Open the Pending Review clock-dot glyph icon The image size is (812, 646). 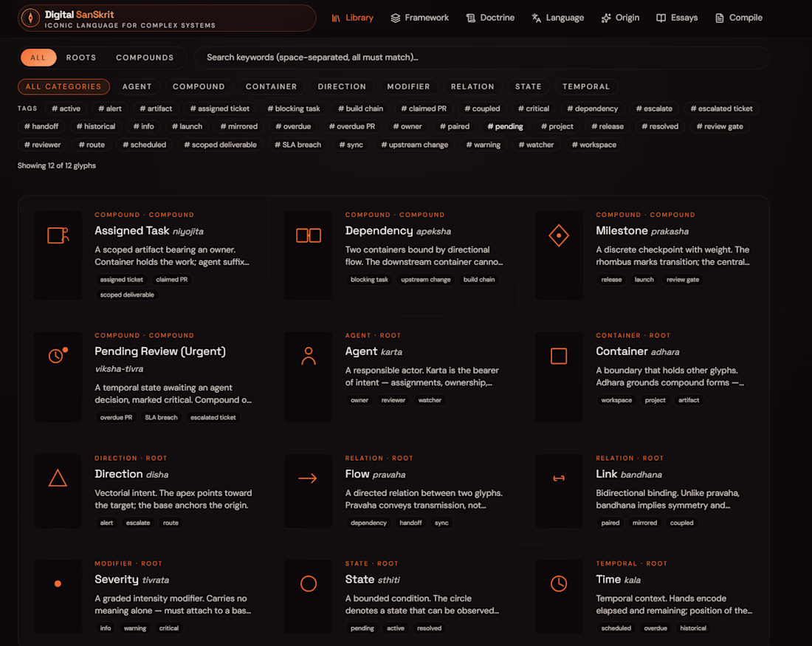58,355
